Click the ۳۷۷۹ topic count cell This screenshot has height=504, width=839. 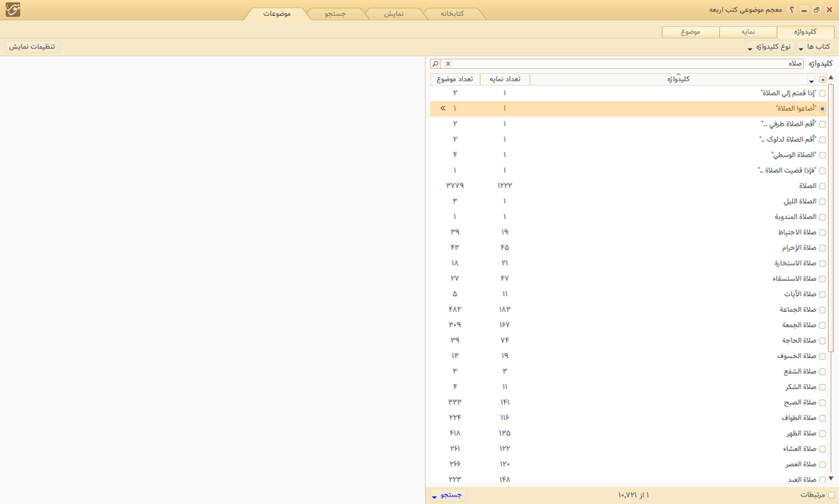455,185
